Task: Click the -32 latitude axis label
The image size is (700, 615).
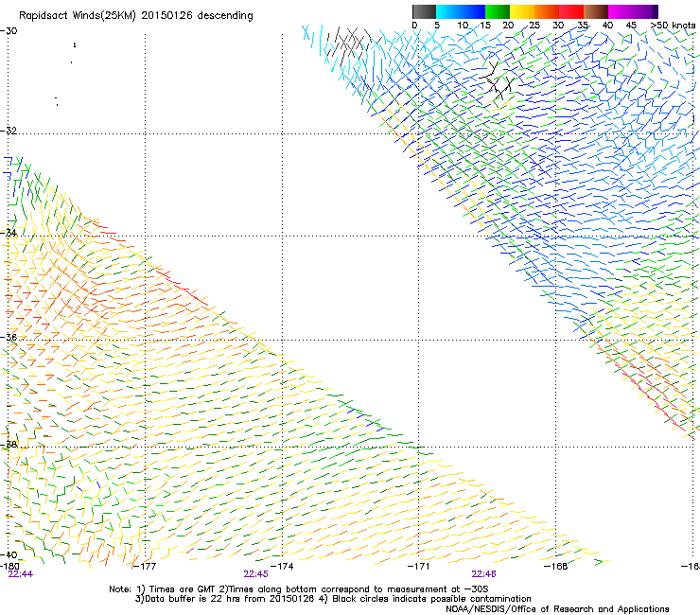Action: (x=9, y=131)
